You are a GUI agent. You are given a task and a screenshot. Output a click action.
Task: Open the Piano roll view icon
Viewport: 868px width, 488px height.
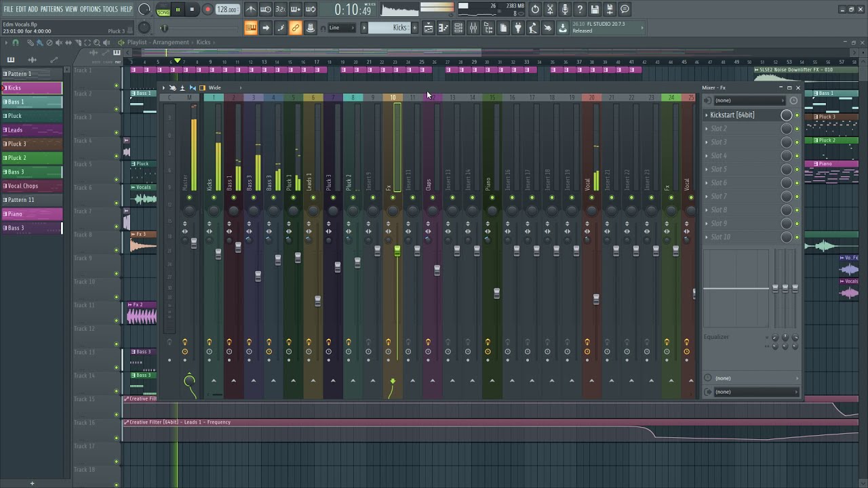click(x=443, y=28)
